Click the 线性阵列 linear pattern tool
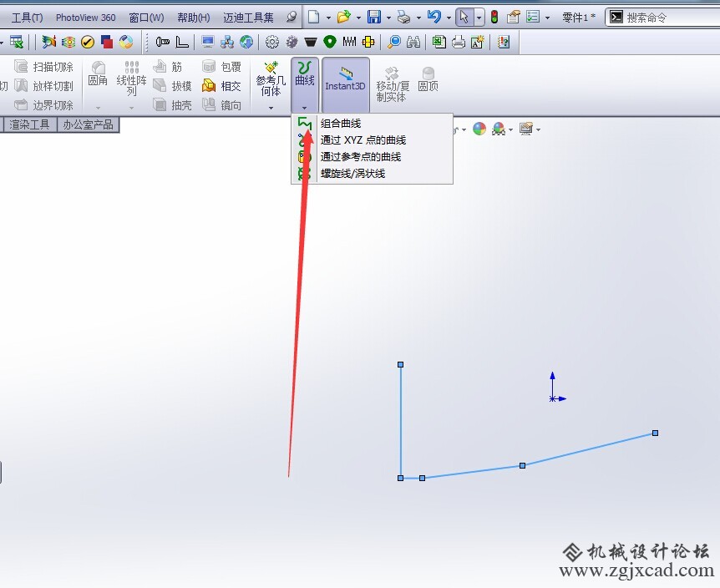 (131, 79)
